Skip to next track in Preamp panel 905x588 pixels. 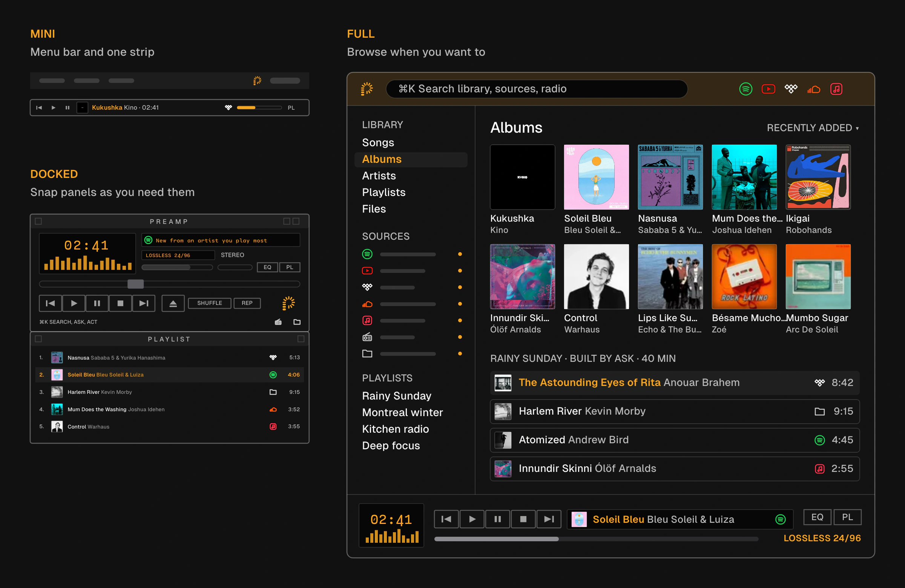coord(144,303)
